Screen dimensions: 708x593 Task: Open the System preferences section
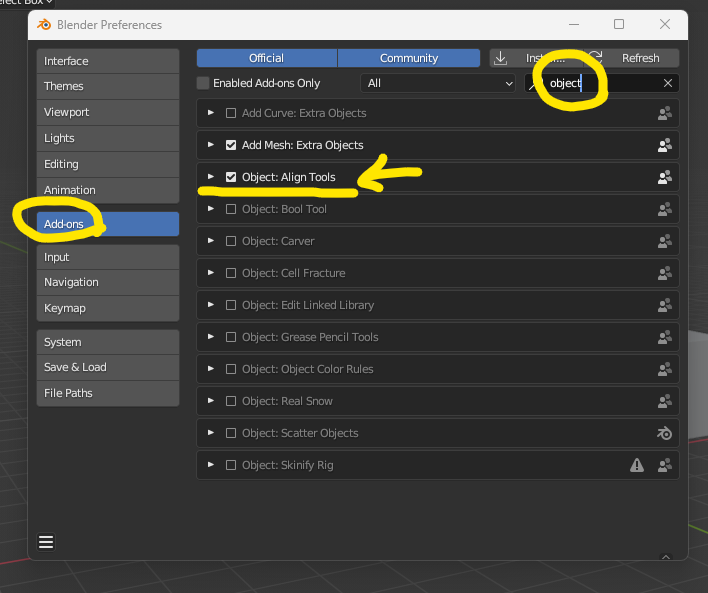tap(108, 342)
